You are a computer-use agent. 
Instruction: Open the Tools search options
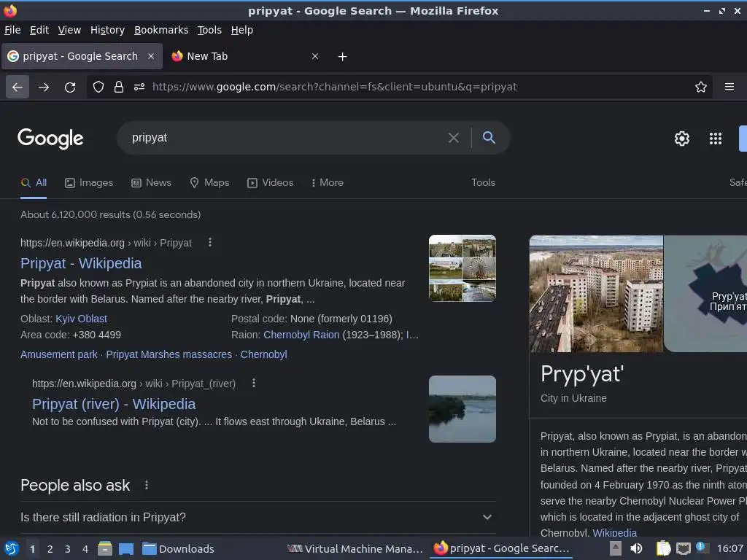coord(483,182)
